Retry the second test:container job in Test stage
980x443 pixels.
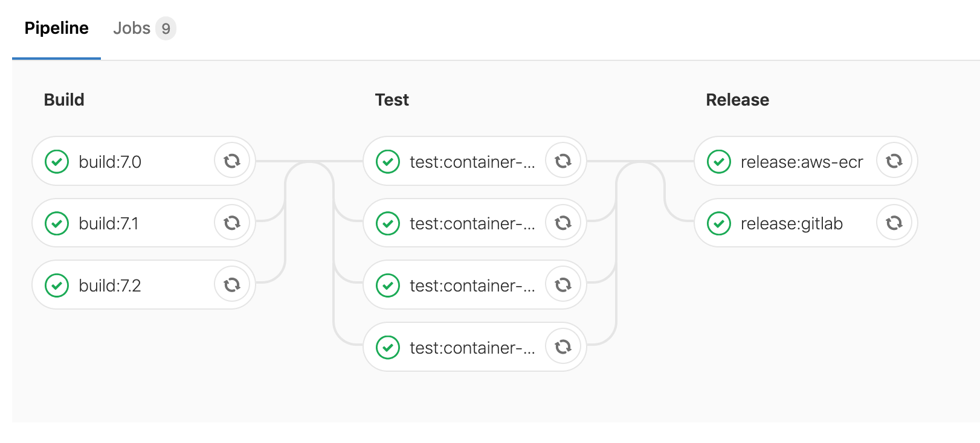point(563,223)
